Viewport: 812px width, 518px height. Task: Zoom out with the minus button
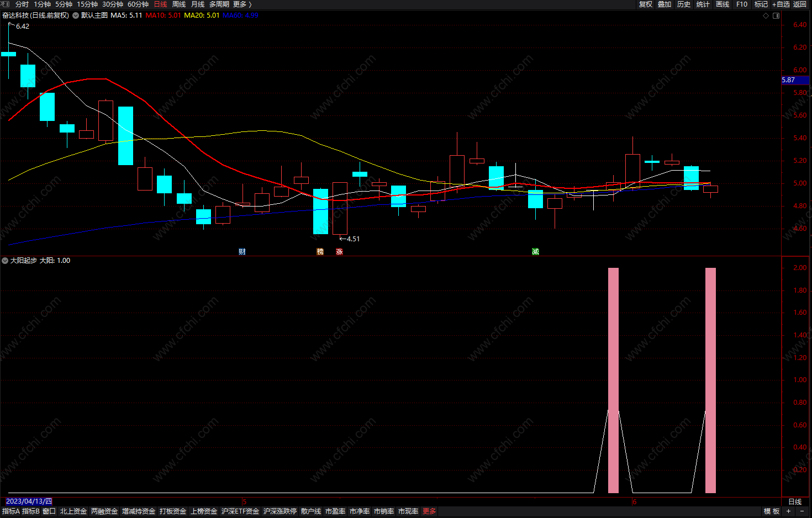pyautogui.click(x=802, y=511)
